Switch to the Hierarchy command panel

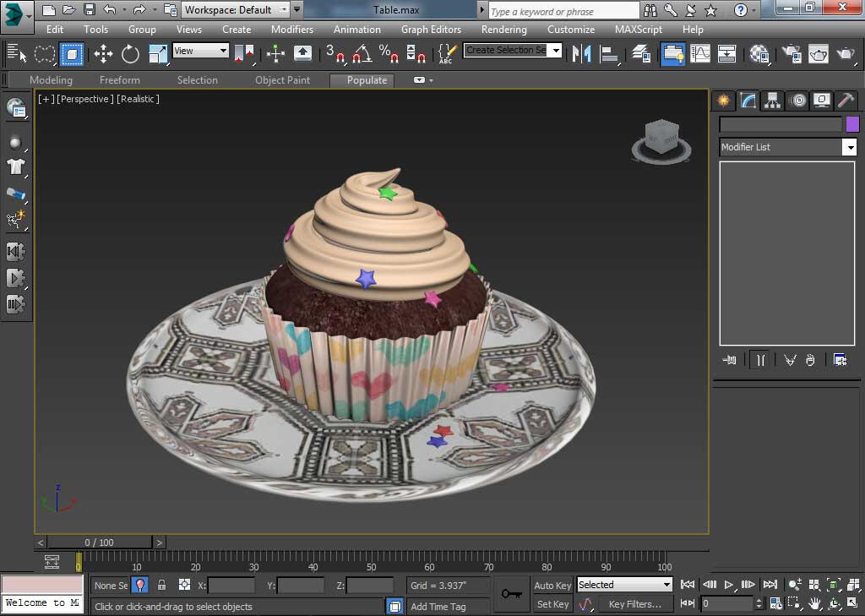coord(772,101)
